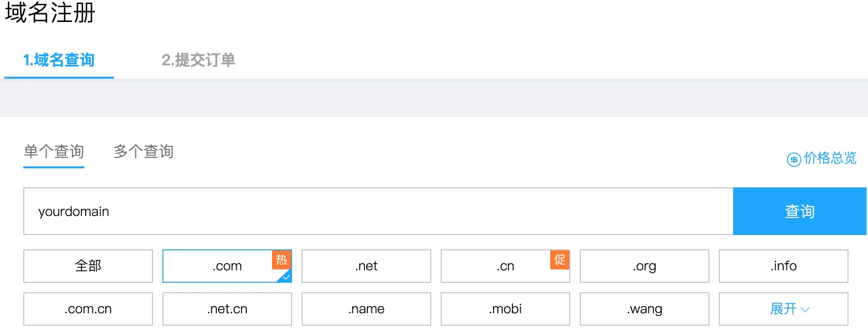Switch to 多个查询 tab

pos(143,152)
